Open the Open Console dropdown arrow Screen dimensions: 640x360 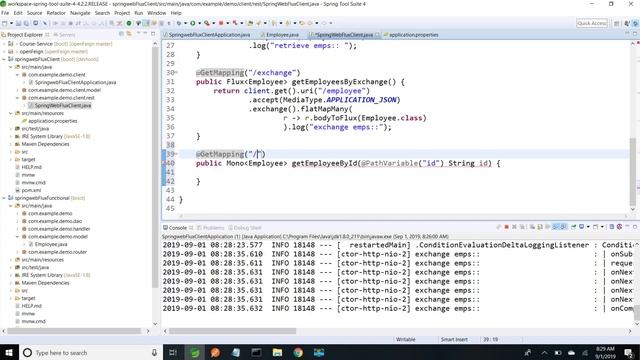(x=602, y=227)
